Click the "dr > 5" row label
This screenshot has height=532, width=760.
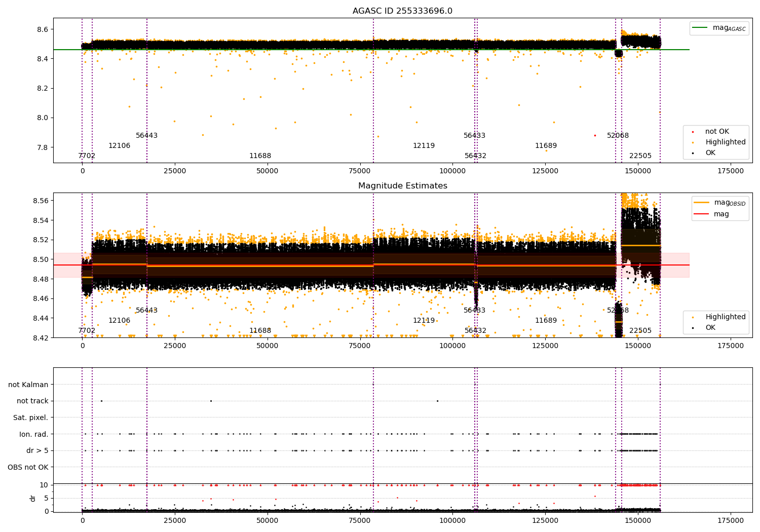(37, 451)
